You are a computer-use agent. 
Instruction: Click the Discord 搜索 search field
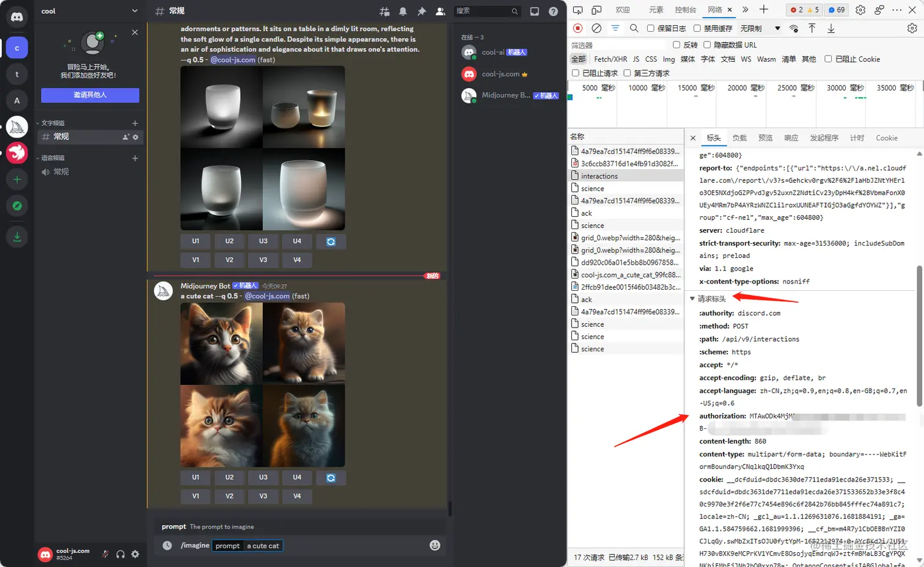click(487, 11)
